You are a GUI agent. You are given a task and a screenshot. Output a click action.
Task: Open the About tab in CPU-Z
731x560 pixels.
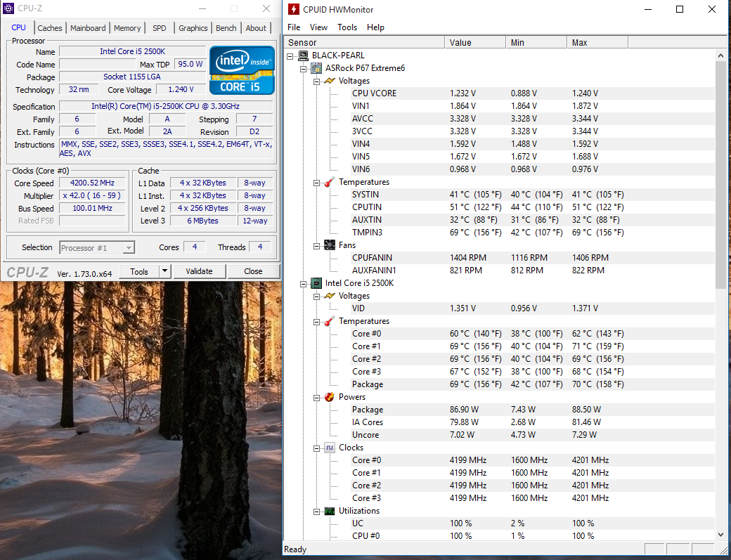[x=256, y=28]
